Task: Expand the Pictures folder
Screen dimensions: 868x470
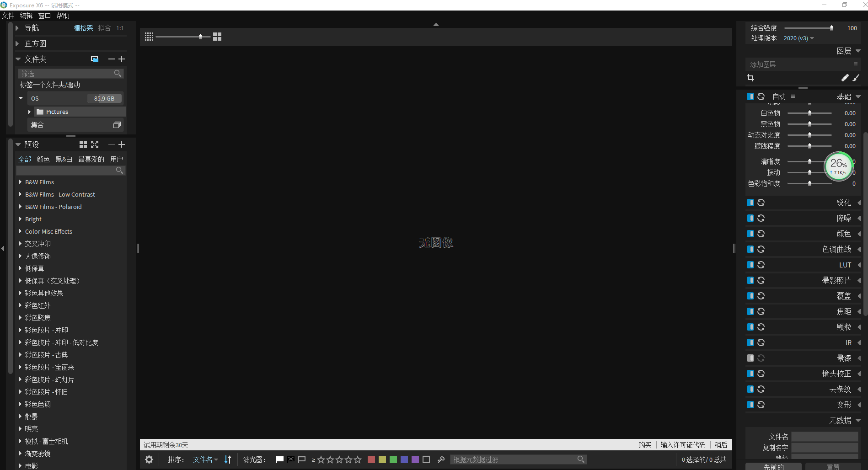Action: tap(30, 112)
